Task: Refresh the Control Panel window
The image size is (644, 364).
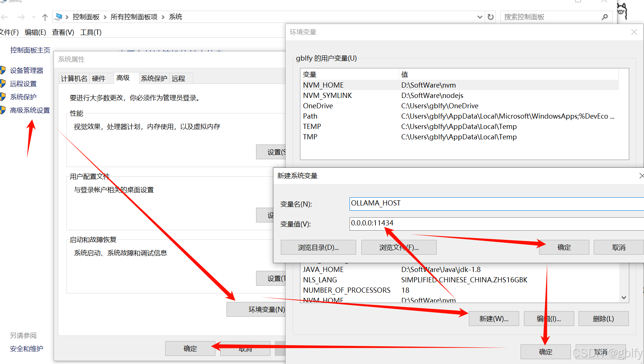Action: tap(491, 17)
